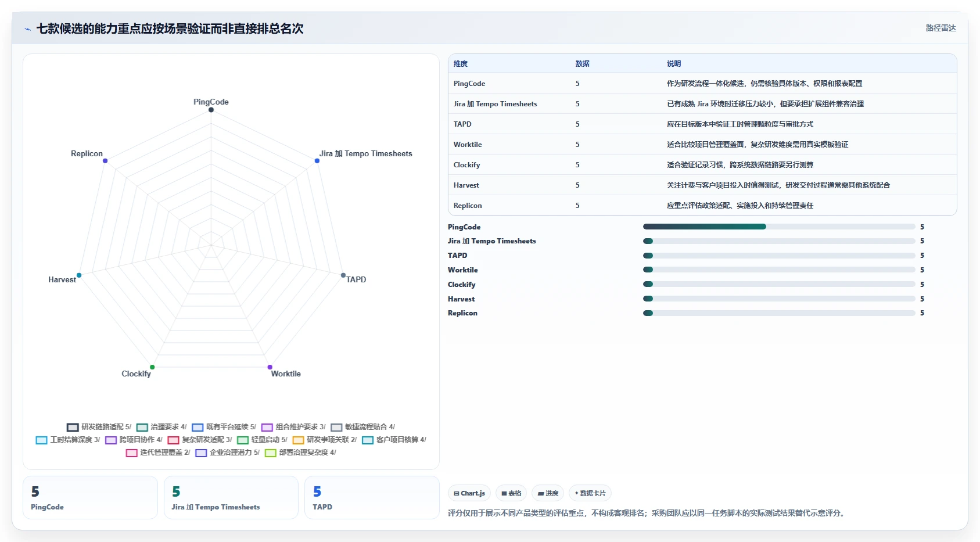Click the Worktile description about 真实模板验证
Screen dimensions: 980x542
[x=758, y=145]
